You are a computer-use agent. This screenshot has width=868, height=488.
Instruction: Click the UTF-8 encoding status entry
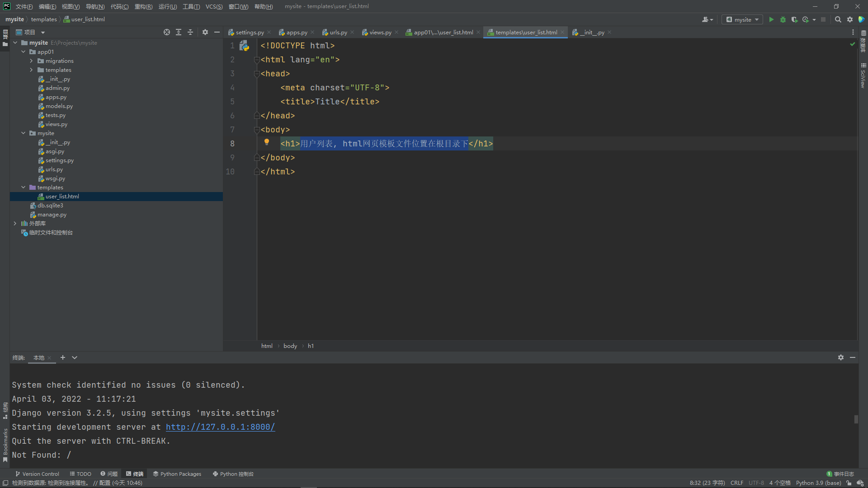coord(756,483)
